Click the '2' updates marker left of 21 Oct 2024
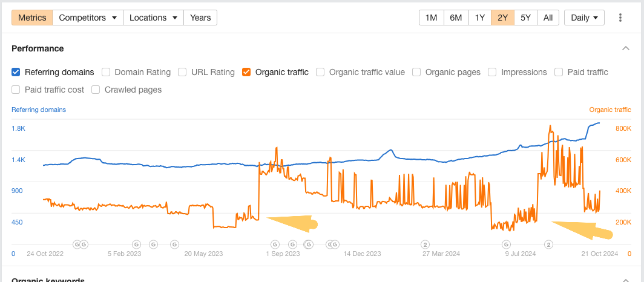644x282 pixels. (548, 244)
